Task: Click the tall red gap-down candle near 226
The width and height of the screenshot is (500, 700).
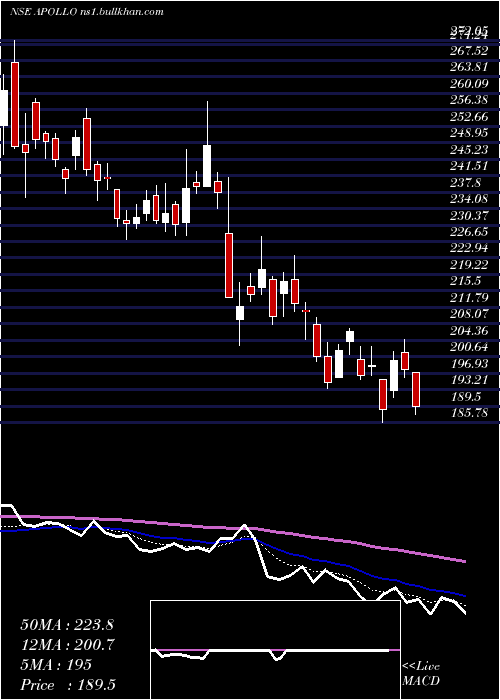Action: click(229, 265)
